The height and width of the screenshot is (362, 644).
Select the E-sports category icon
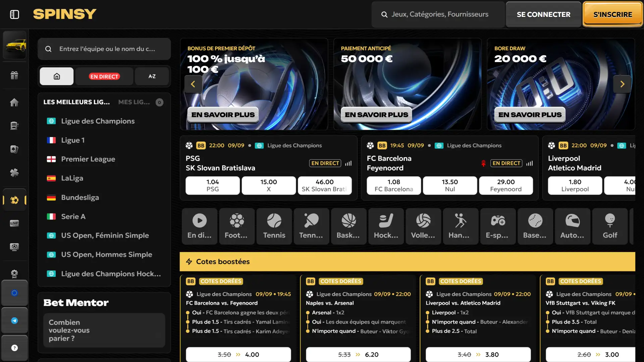click(498, 226)
